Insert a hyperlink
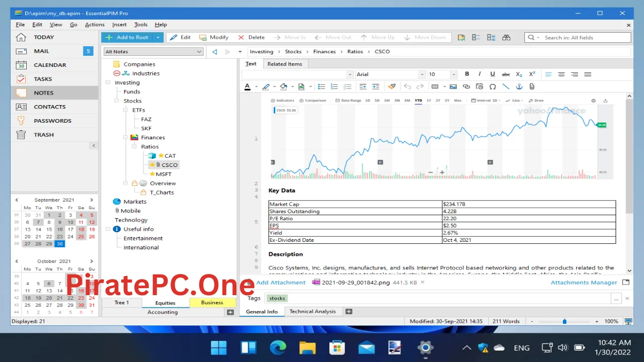This screenshot has height=362, width=644. click(x=466, y=86)
